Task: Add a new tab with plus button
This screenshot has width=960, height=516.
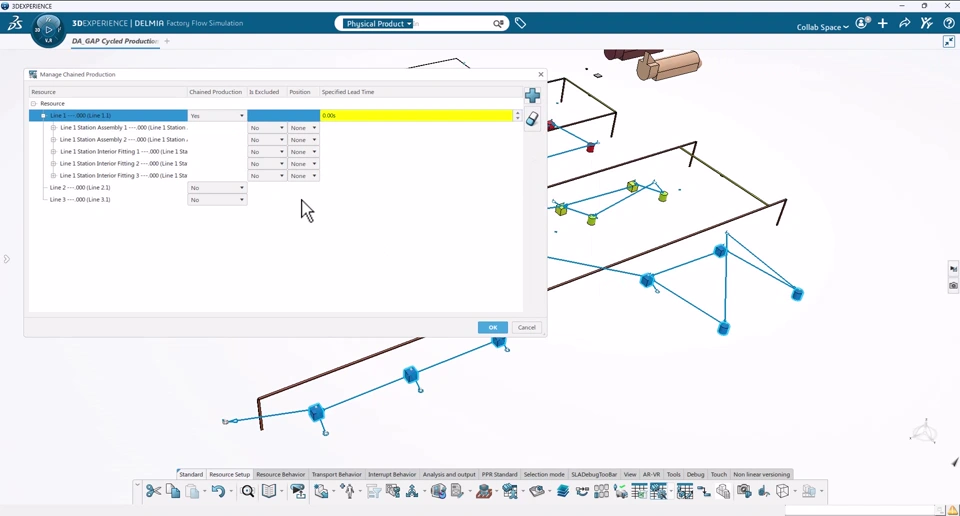Action: (x=167, y=41)
